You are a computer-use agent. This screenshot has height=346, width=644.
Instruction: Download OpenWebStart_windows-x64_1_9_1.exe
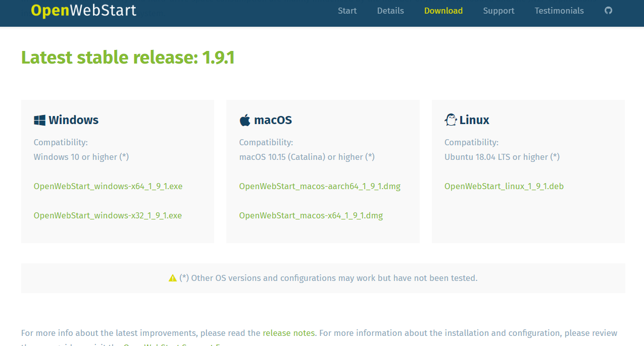(108, 186)
